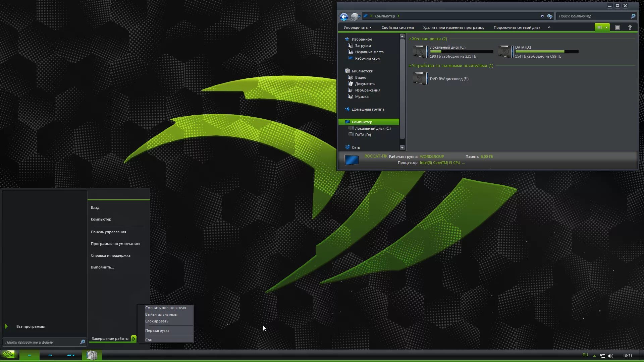Go forward in the Explorer window
Viewport: 644px width, 362px height.
[x=354, y=16]
